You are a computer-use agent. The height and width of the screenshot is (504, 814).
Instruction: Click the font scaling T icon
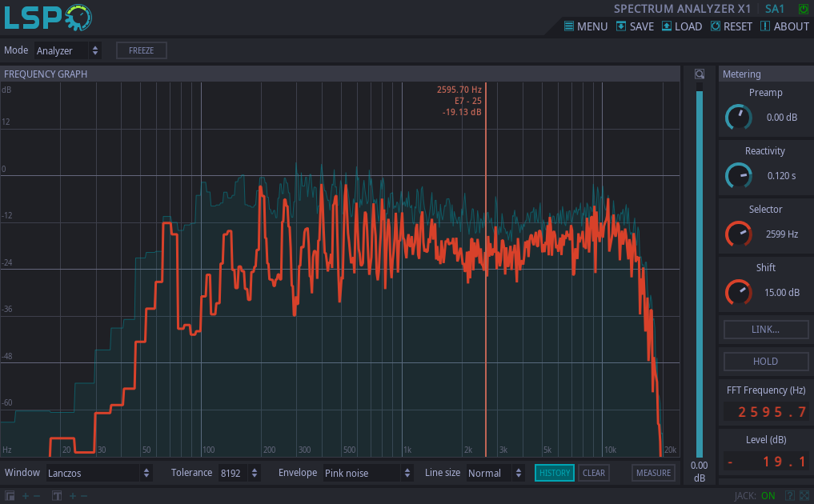click(57, 496)
